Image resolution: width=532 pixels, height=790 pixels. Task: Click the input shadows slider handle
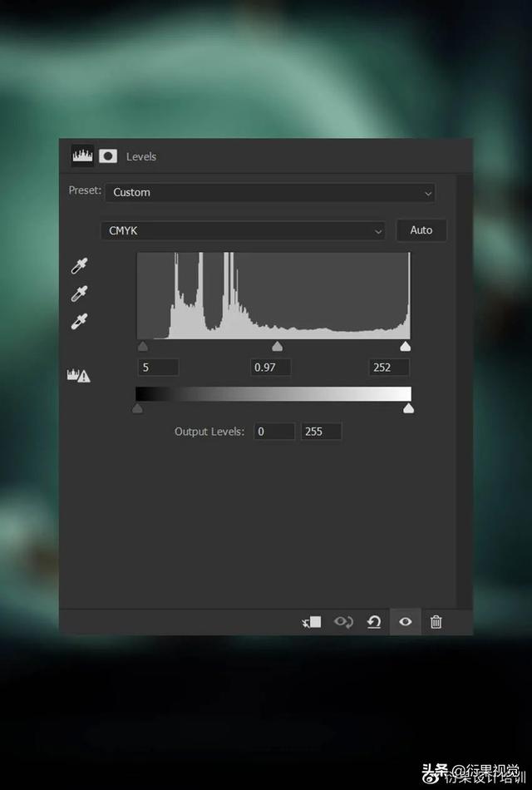(x=143, y=346)
